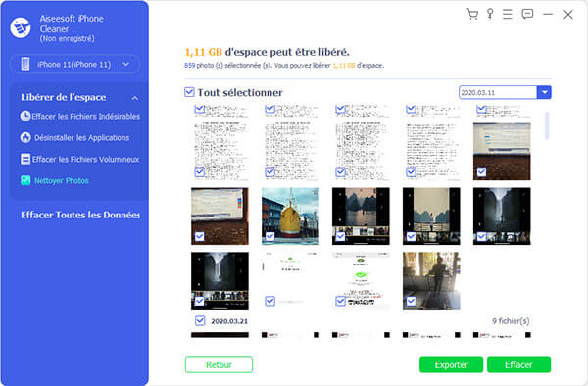Uncheck the first text document photo checkbox
Screen dimensions: 588x386
[200, 172]
